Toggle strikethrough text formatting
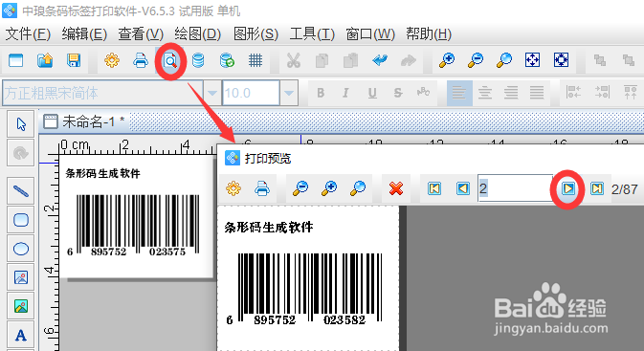Image resolution: width=644 pixels, height=351 pixels. pos(397,93)
